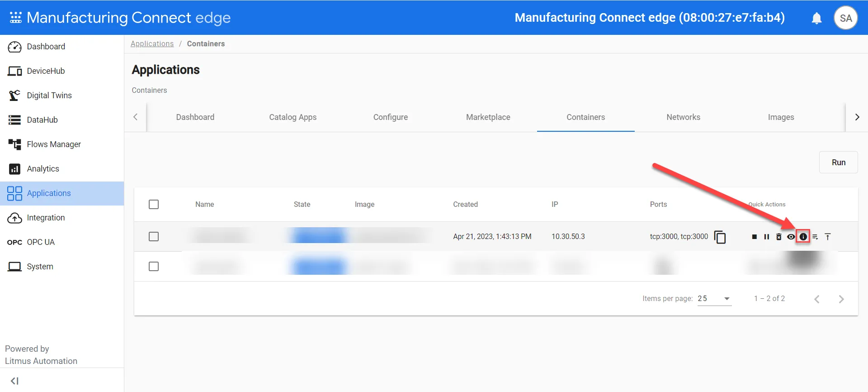Click the Created column header
The width and height of the screenshot is (868, 392).
[x=465, y=205]
